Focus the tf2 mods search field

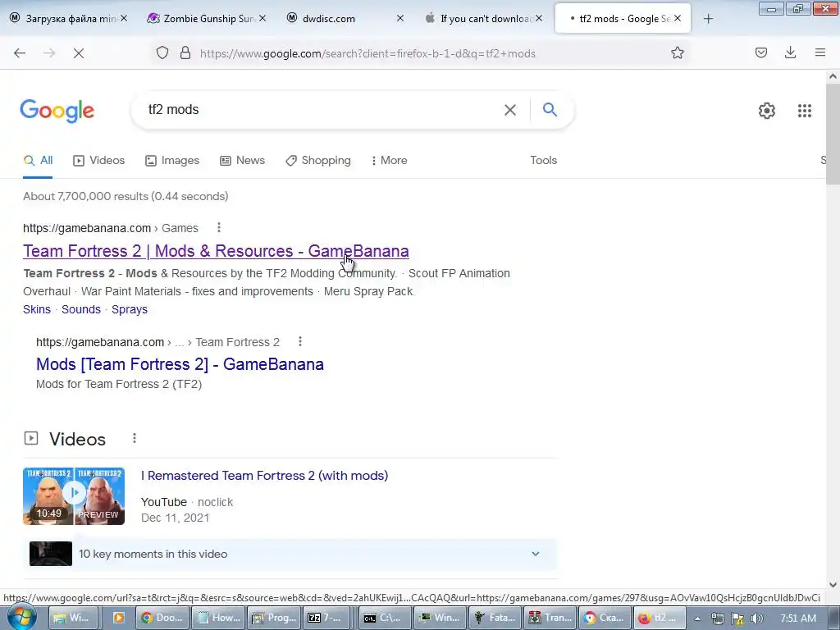coord(322,110)
